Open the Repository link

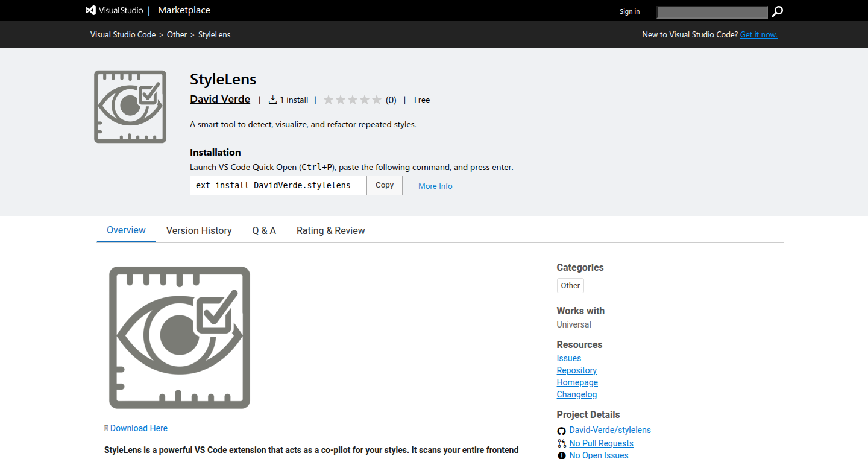(x=577, y=370)
